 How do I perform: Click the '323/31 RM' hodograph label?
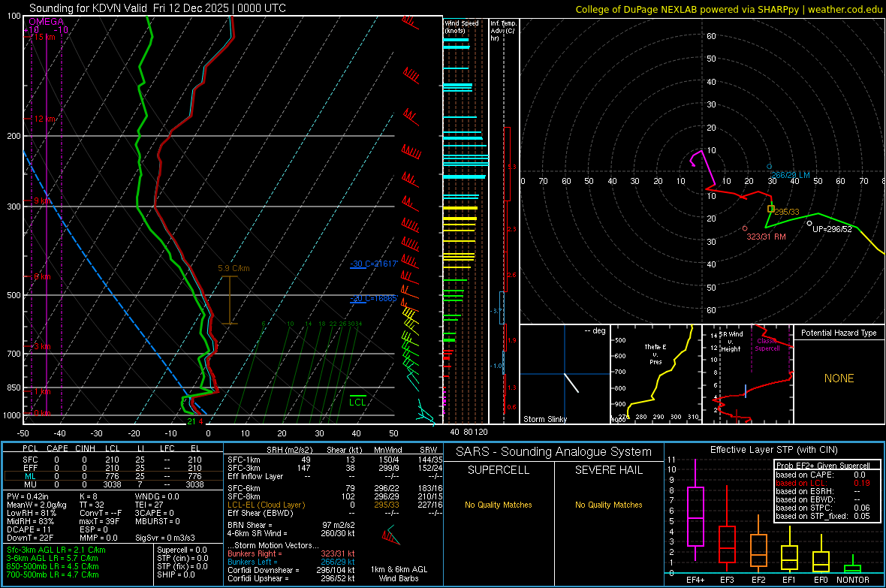[766, 237]
